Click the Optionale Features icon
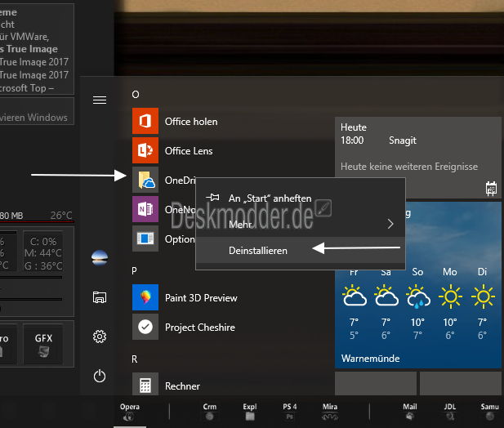Screen dimensions: 504x428 point(145,239)
